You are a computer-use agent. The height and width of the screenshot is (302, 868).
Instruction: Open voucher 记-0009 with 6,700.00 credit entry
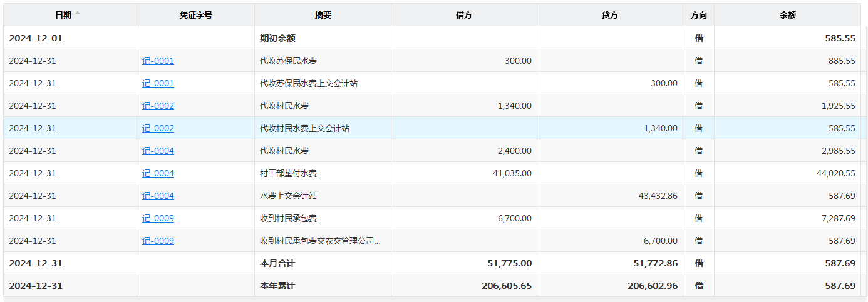pyautogui.click(x=158, y=241)
